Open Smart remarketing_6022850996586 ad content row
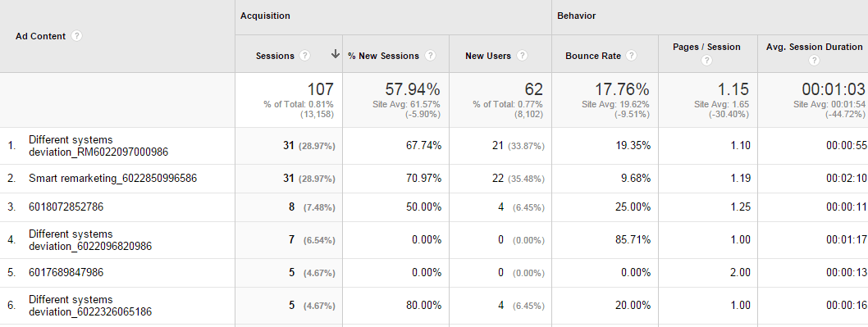 point(113,178)
